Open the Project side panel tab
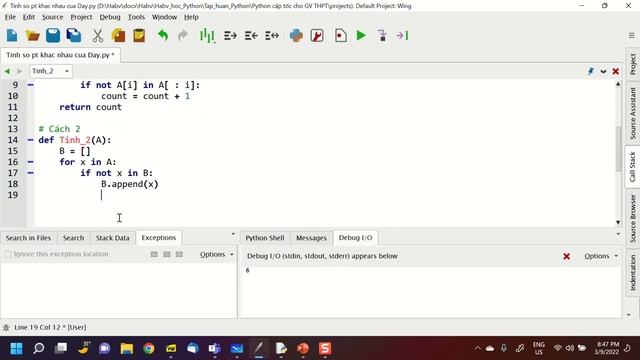 coord(632,64)
